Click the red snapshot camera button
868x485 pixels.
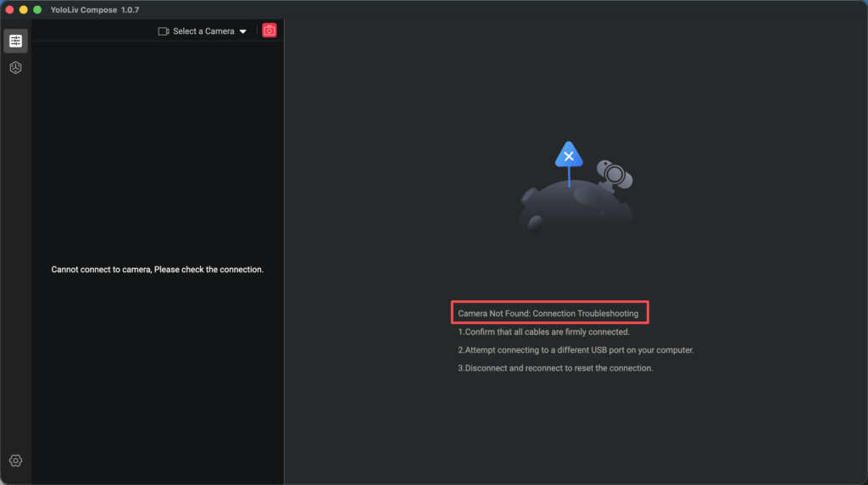coord(270,31)
